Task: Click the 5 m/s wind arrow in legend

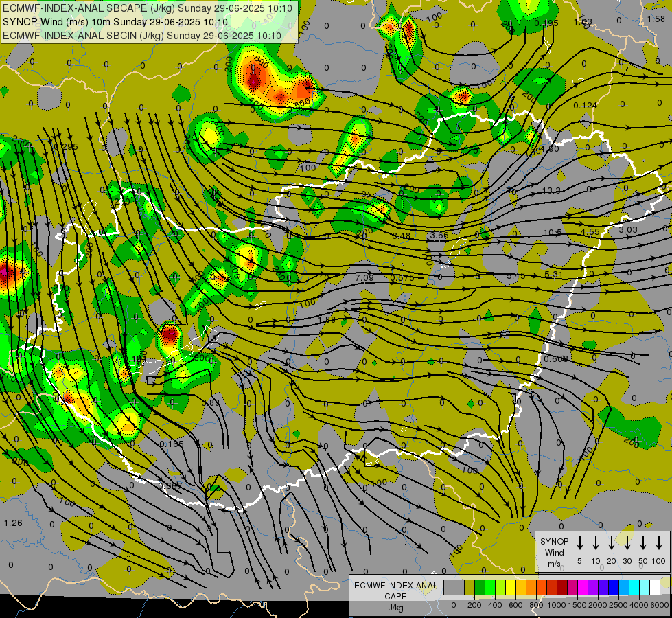Action: pyautogui.click(x=579, y=542)
